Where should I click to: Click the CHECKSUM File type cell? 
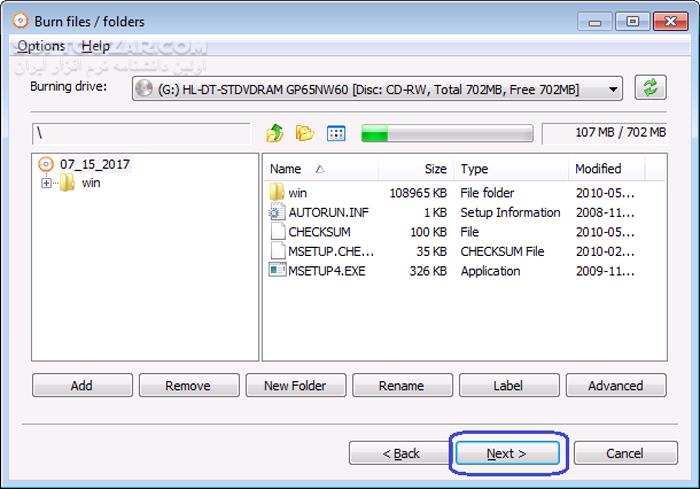pyautogui.click(x=502, y=251)
